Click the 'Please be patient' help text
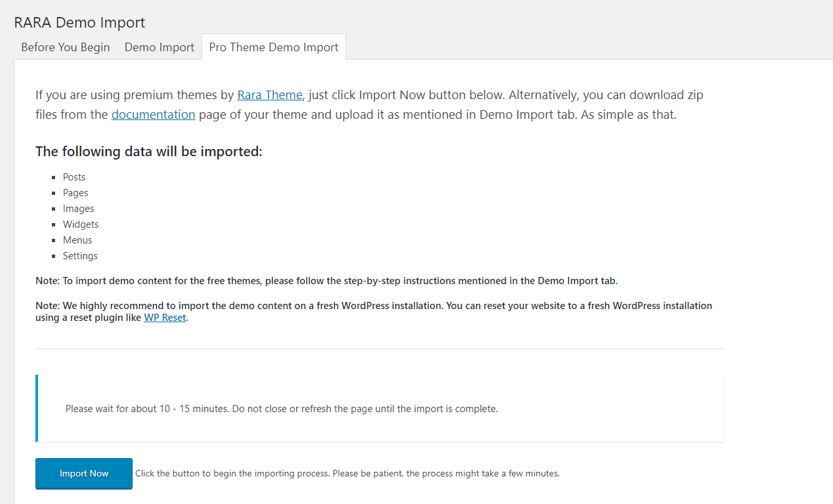Image resolution: width=833 pixels, height=504 pixels. click(347, 473)
